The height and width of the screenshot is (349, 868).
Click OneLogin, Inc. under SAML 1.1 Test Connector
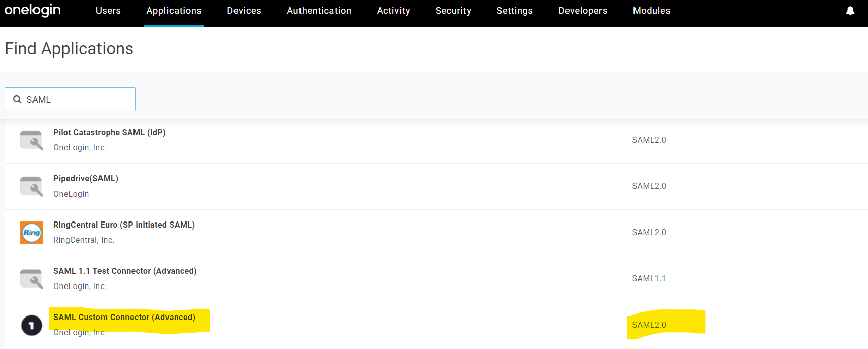tap(80, 286)
